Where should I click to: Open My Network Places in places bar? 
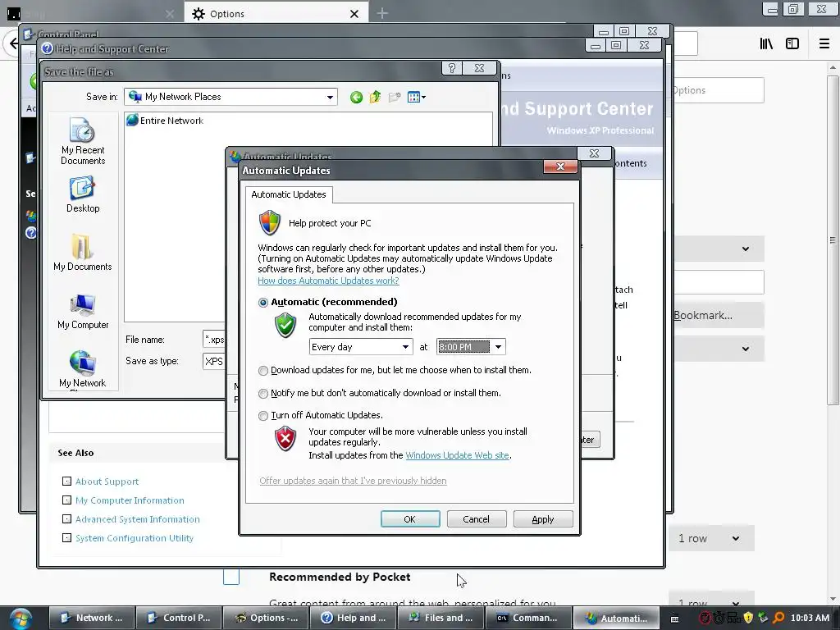(x=83, y=370)
